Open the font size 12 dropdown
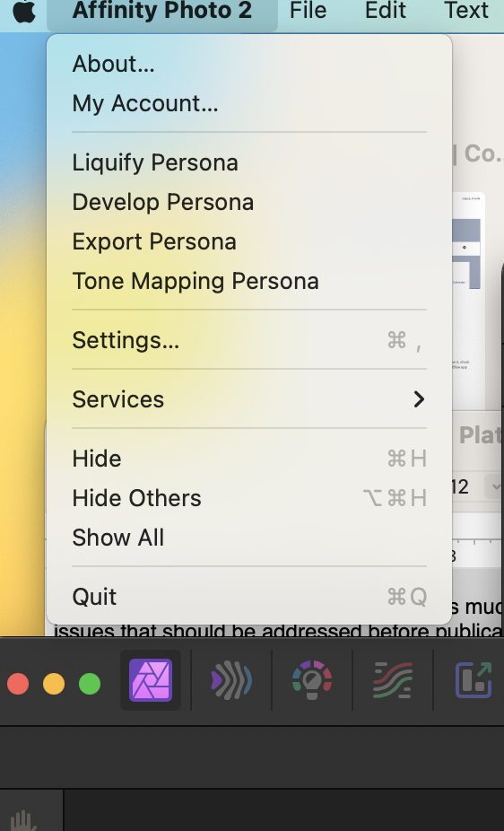Screen dimensions: 504x831 (x=496, y=486)
